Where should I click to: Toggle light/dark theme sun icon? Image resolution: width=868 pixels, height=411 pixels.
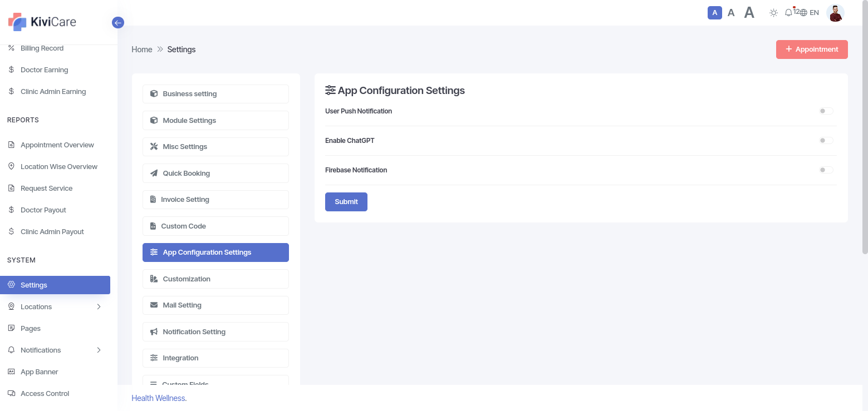(773, 12)
